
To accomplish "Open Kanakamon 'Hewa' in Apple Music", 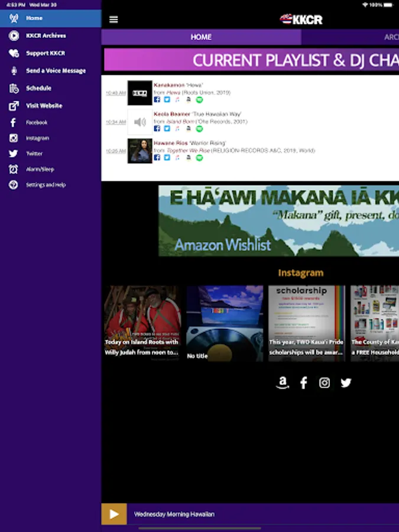I will pos(177,99).
